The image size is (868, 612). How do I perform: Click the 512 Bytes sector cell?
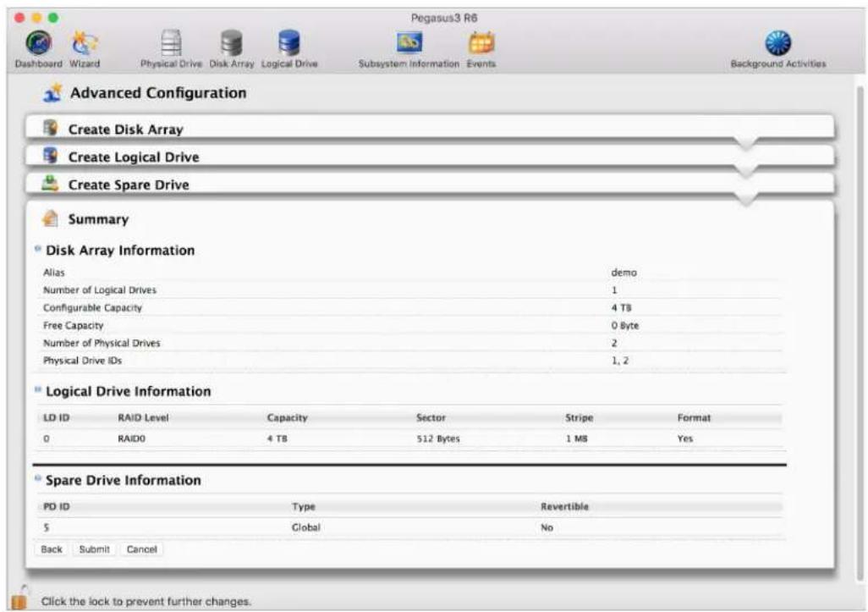(438, 438)
